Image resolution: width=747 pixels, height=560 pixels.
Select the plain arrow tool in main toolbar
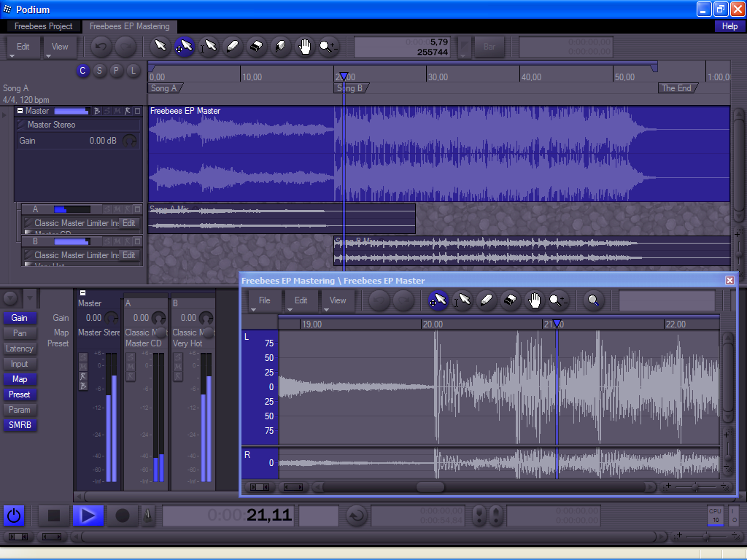[x=160, y=46]
